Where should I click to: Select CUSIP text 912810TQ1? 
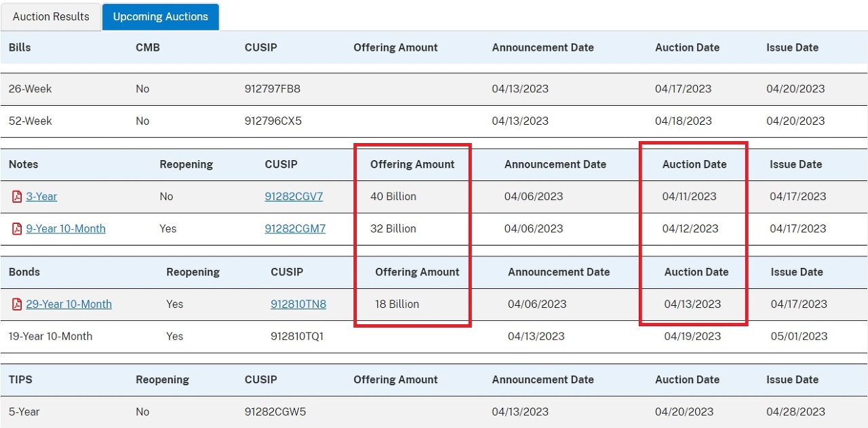point(297,336)
